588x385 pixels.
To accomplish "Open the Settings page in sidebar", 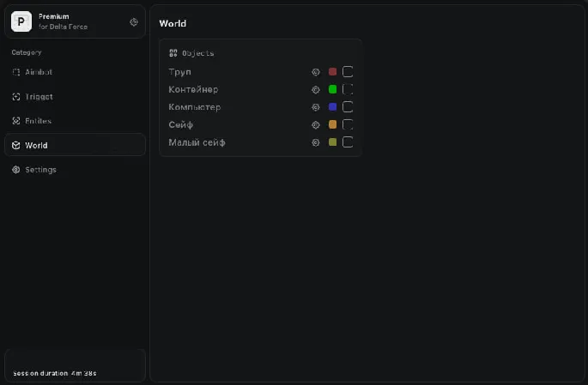I will point(40,170).
